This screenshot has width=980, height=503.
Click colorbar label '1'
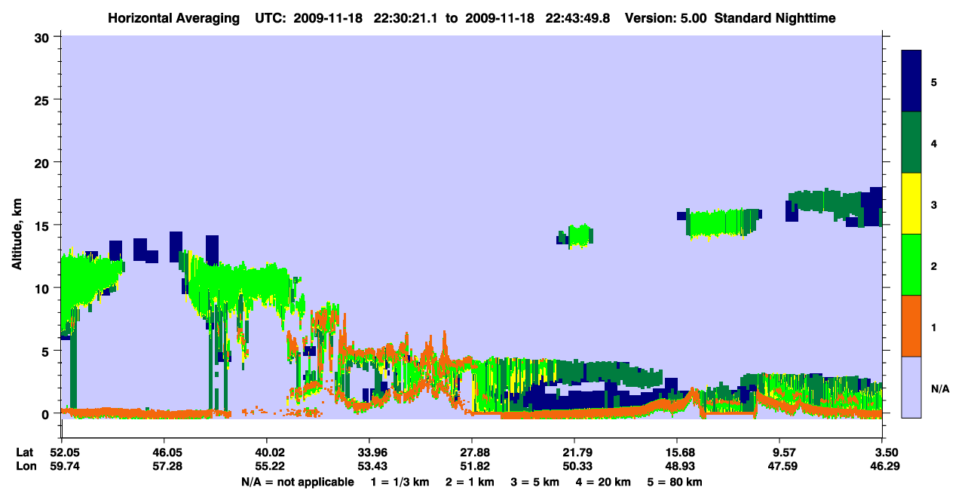point(934,326)
